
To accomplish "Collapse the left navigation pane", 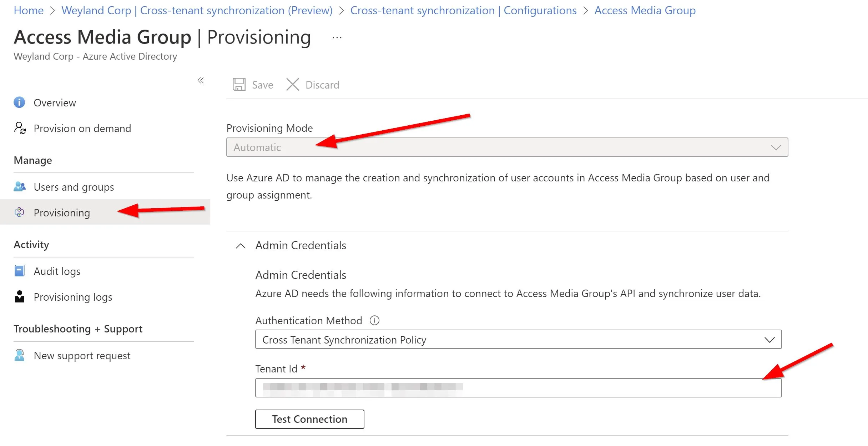I will pyautogui.click(x=201, y=80).
